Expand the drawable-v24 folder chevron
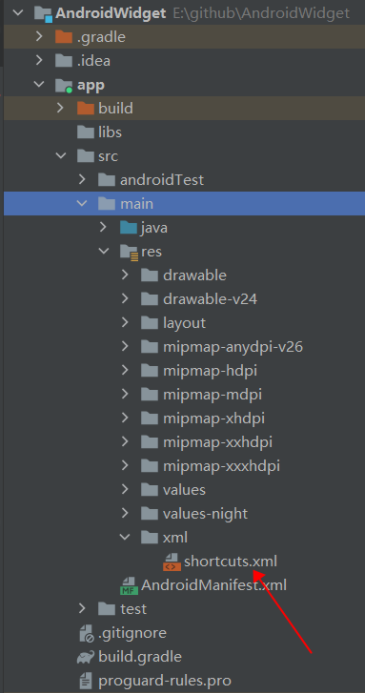 pos(125,299)
